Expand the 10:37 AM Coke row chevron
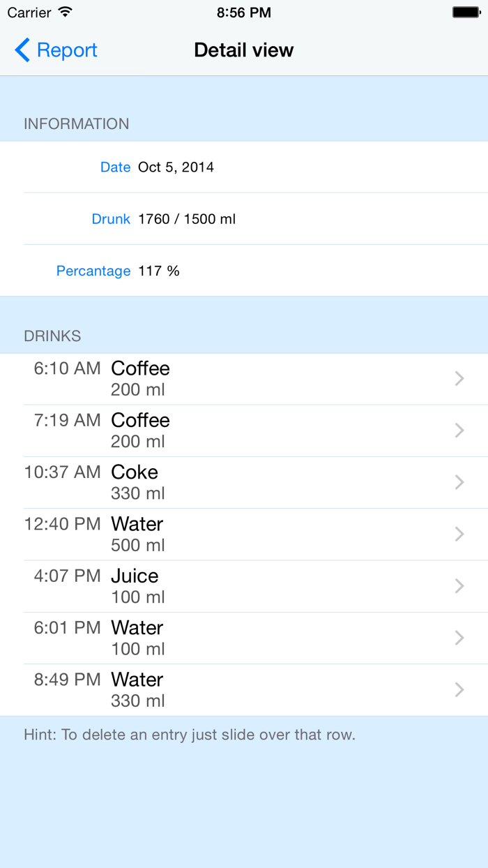488x868 pixels. pyautogui.click(x=459, y=482)
